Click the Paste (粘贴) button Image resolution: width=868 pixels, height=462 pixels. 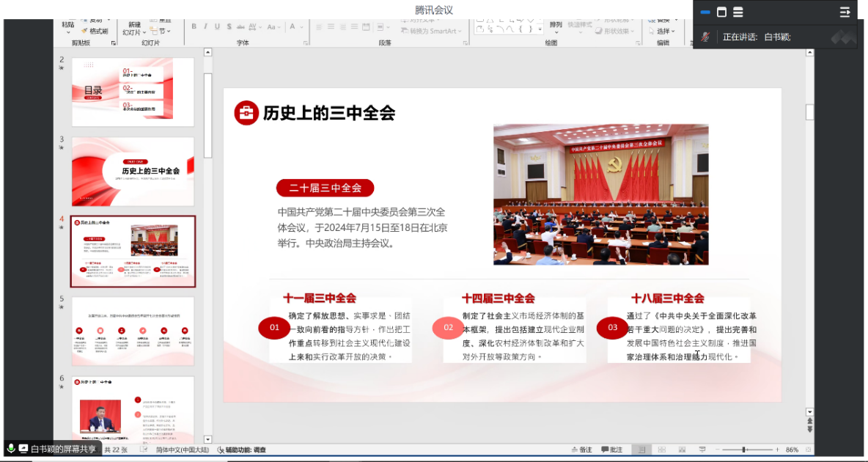coord(68,28)
